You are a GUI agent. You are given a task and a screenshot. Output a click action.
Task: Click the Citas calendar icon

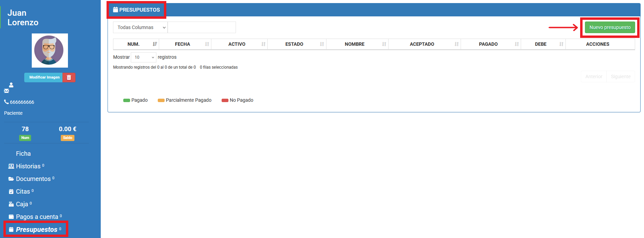[11, 192]
